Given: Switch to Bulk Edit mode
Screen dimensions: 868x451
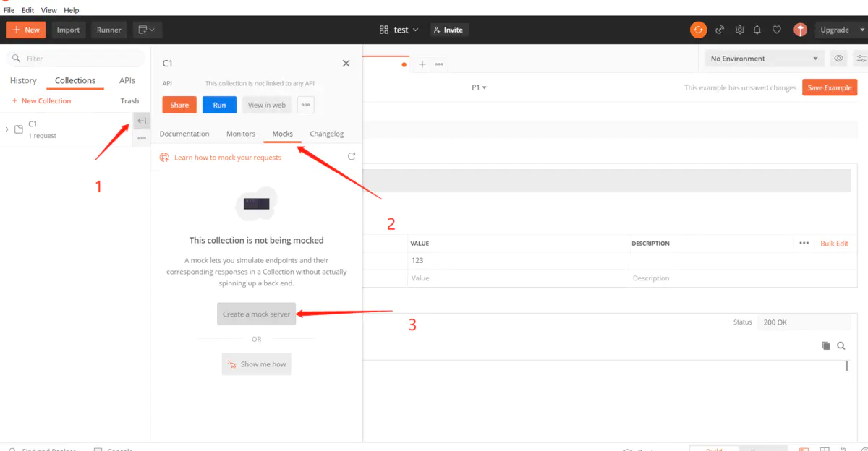Looking at the screenshot, I should [x=834, y=244].
